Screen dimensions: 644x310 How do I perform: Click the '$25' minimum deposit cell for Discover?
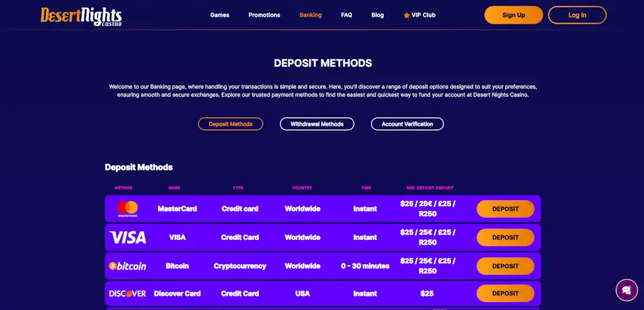click(x=427, y=294)
